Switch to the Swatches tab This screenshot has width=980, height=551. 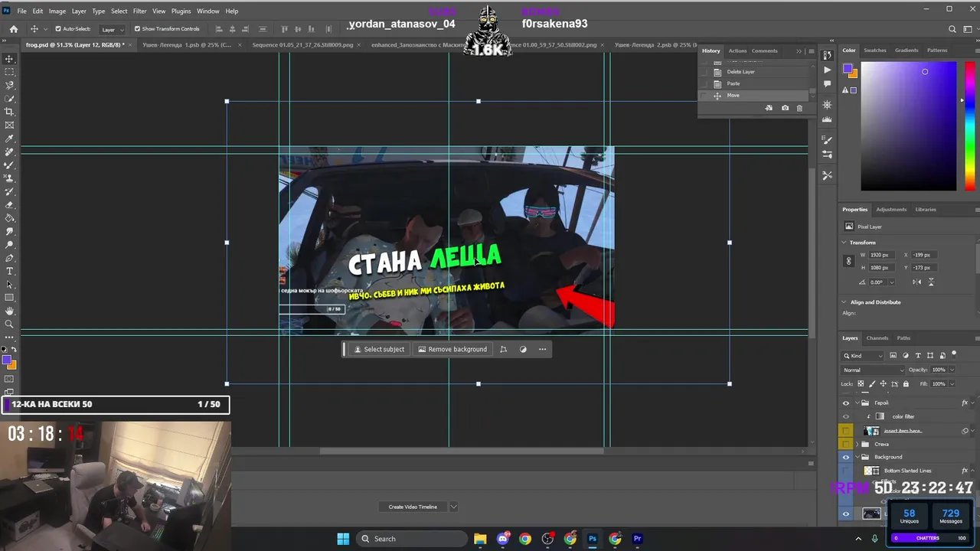pos(874,51)
